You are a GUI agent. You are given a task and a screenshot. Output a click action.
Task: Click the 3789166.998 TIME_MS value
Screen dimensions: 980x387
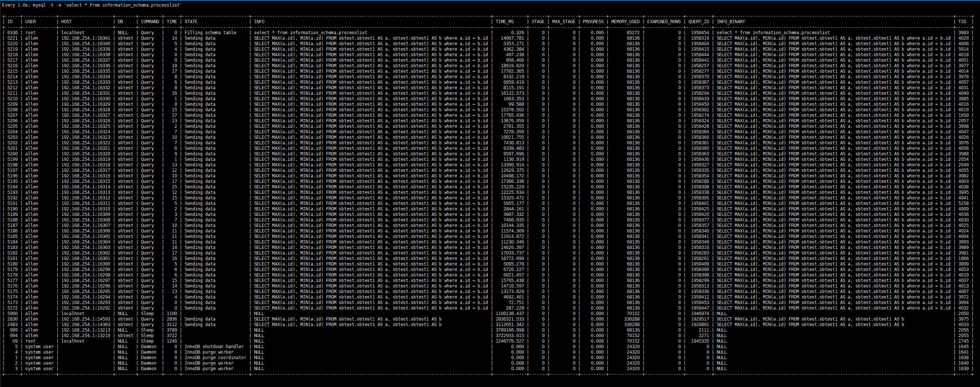click(x=509, y=330)
